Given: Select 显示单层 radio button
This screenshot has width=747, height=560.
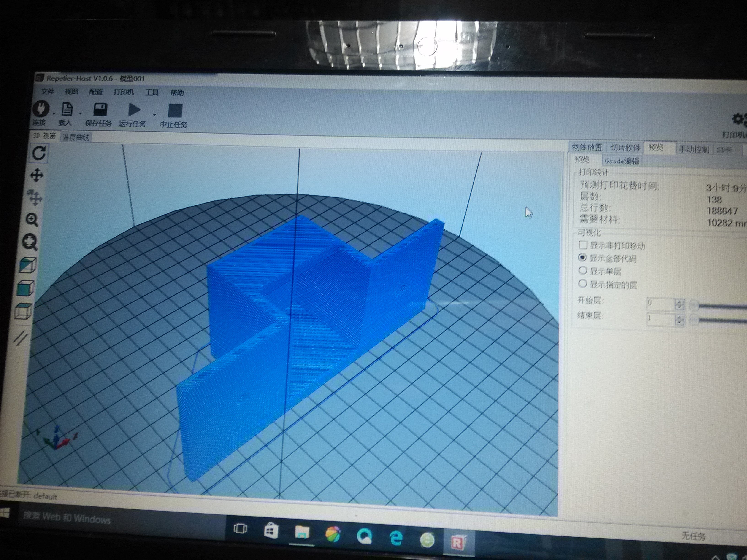Looking at the screenshot, I should pos(582,270).
